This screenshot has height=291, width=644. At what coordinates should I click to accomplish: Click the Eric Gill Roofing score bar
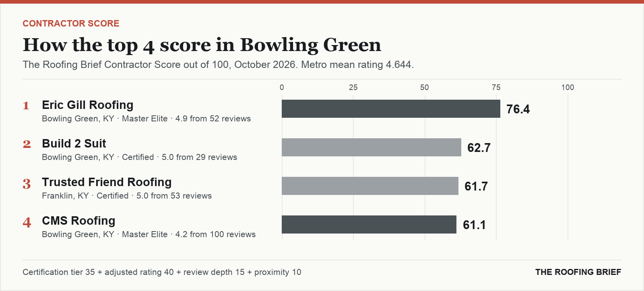(391, 109)
